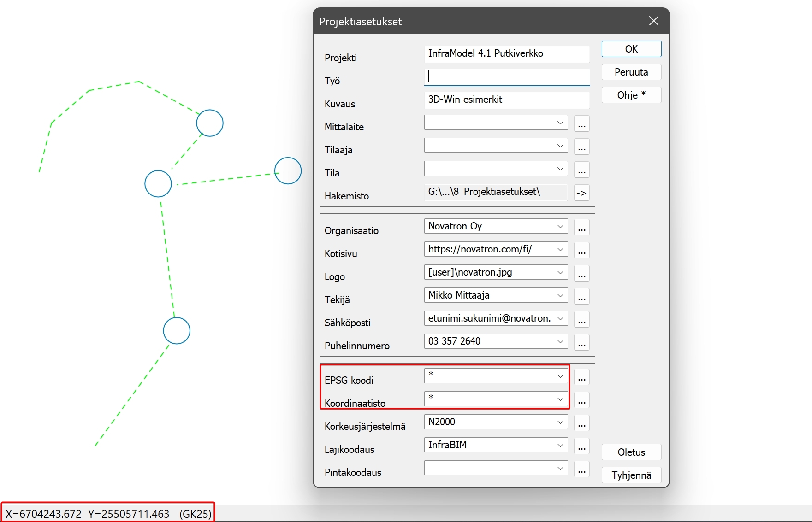Expand the EPSG koodi dropdown
The image size is (812, 522).
click(560, 376)
